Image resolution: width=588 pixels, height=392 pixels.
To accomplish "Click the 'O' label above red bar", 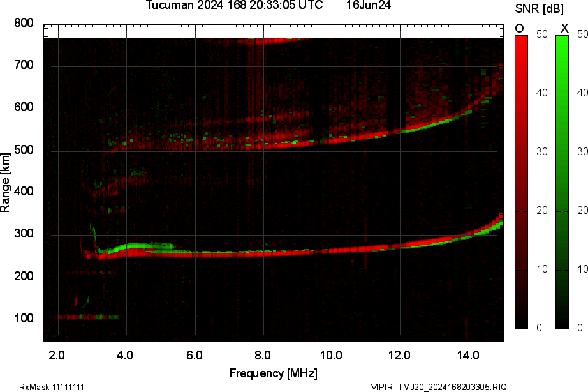I will pos(519,28).
